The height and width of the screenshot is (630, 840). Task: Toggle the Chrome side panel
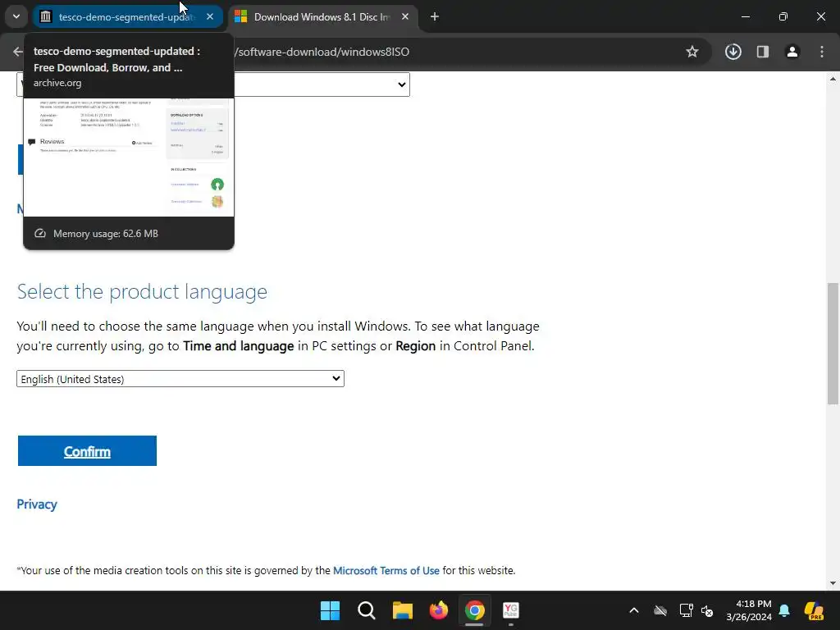(x=762, y=52)
